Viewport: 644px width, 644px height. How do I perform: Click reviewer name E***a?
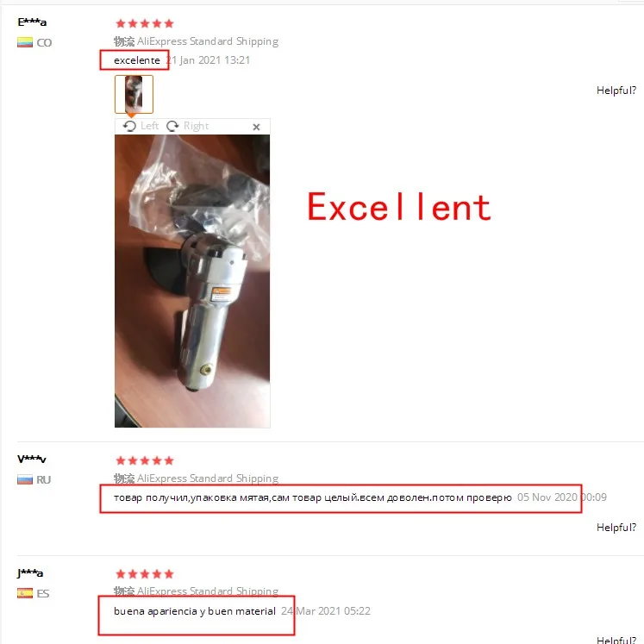[32, 22]
